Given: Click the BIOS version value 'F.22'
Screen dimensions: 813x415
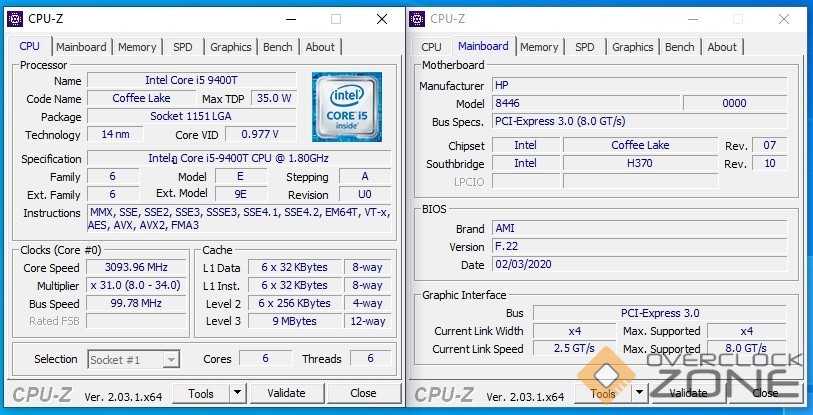Looking at the screenshot, I should 639,246.
